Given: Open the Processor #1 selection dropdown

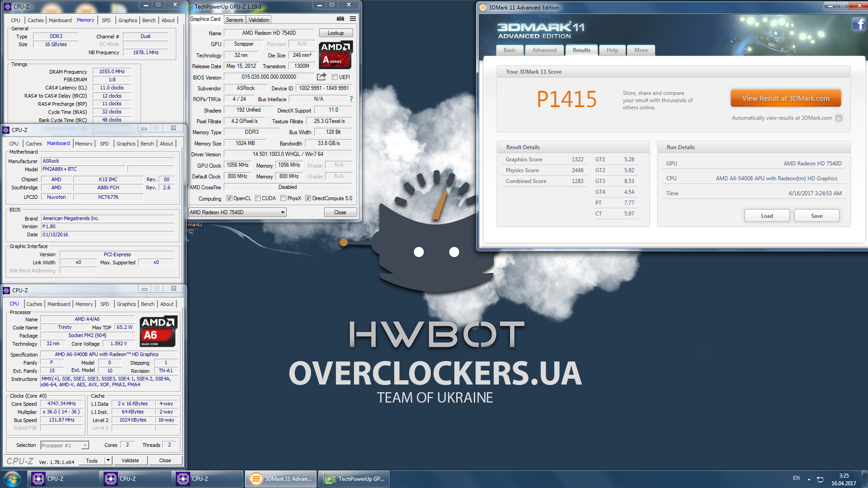Looking at the screenshot, I should coord(65,446).
